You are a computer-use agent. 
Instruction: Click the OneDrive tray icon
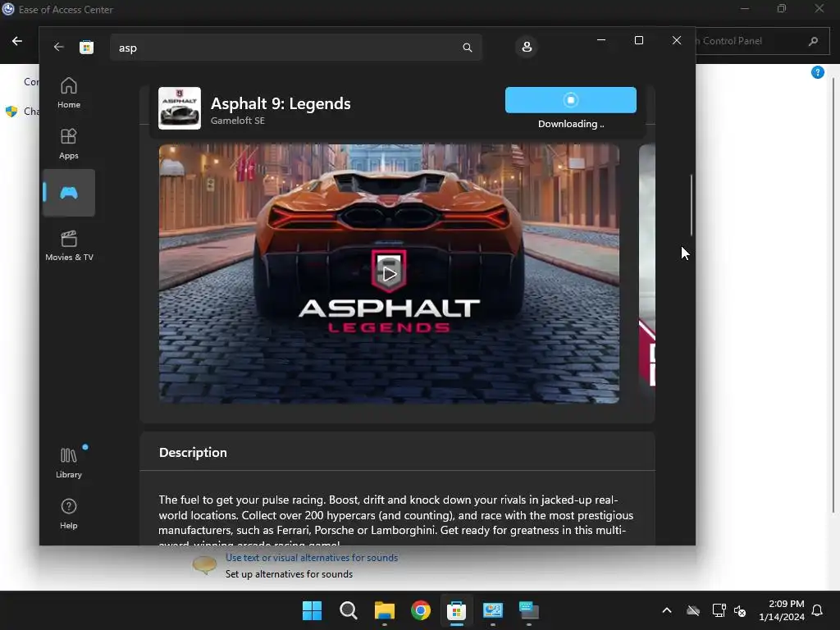[x=693, y=610]
